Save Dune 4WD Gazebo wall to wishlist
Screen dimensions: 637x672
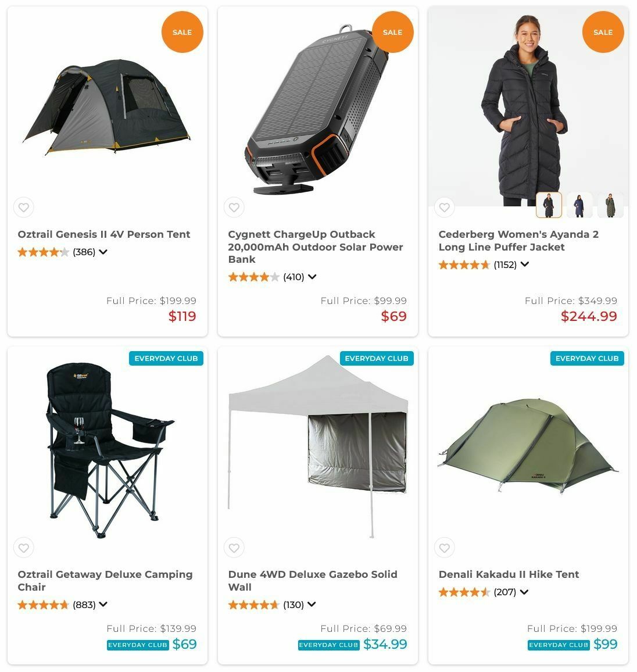pyautogui.click(x=234, y=548)
